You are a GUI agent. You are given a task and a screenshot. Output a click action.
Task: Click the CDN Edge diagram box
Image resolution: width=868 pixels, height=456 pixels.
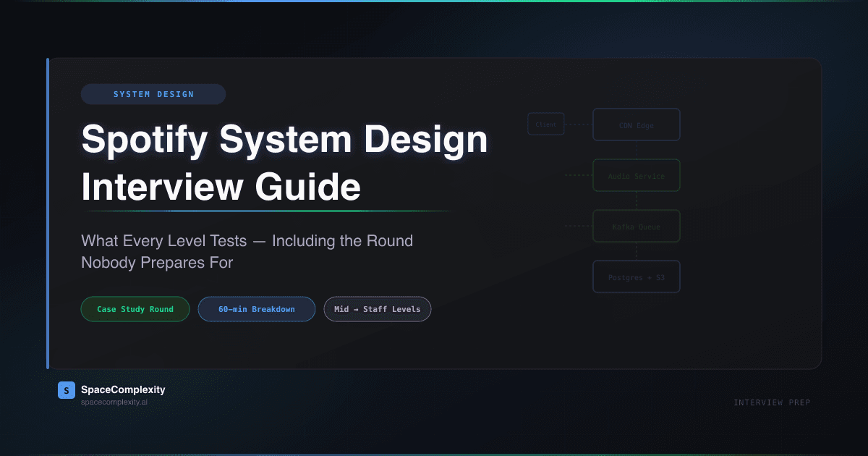click(637, 124)
